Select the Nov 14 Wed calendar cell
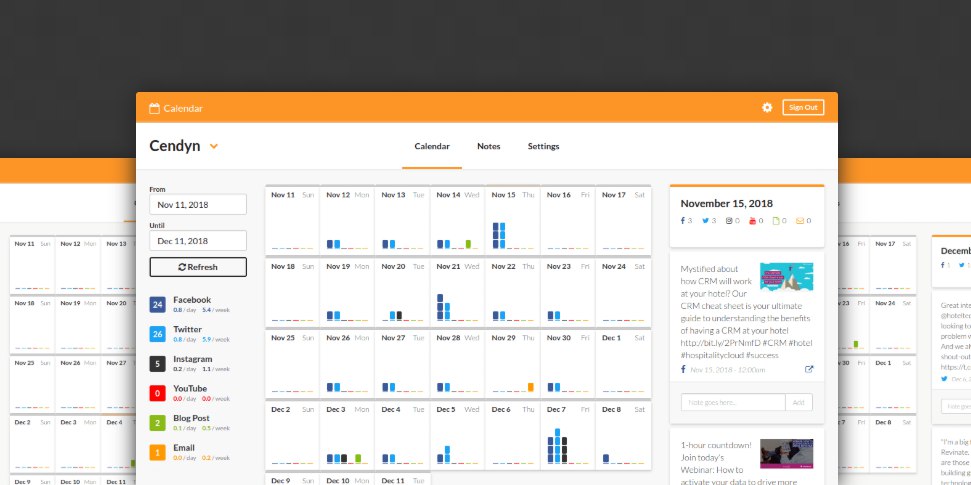Viewport: 971px width, 485px height. coord(458,220)
